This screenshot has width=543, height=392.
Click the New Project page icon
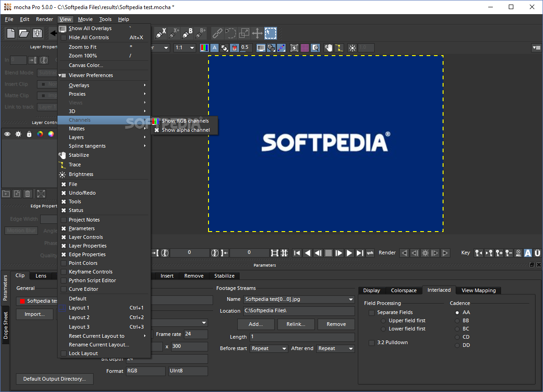click(x=11, y=33)
